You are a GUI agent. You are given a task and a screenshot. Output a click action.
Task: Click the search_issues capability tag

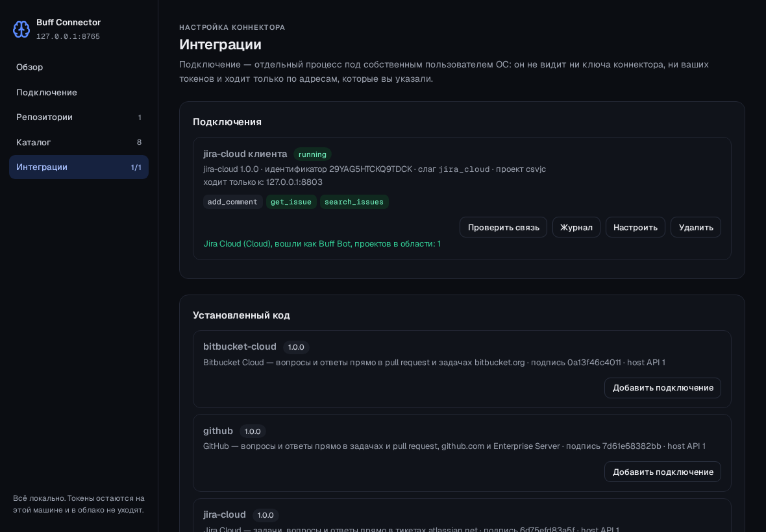point(354,202)
